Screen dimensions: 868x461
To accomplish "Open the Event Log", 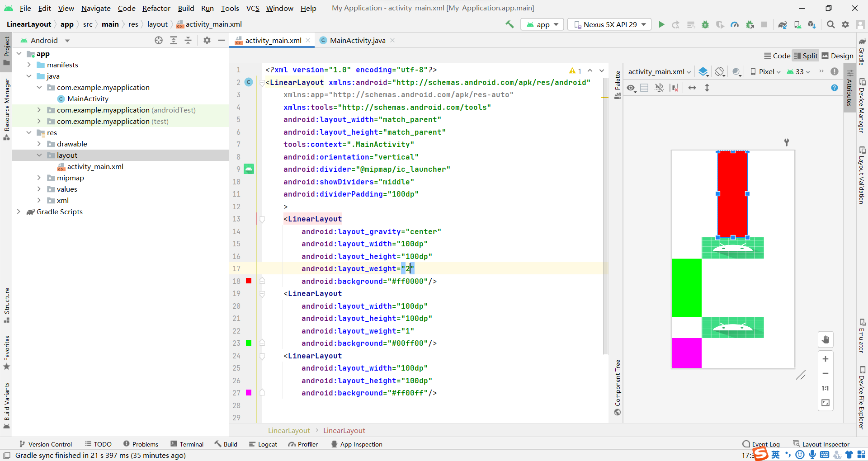I will tap(765, 444).
